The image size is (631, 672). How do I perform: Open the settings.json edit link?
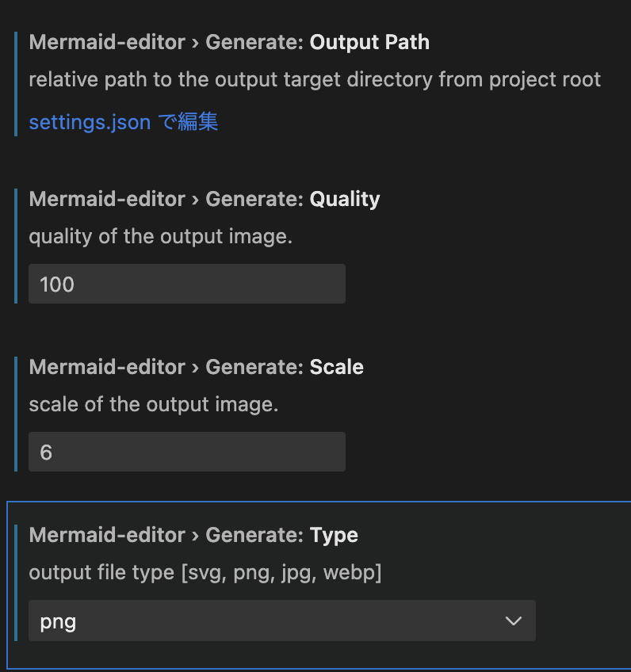[123, 122]
